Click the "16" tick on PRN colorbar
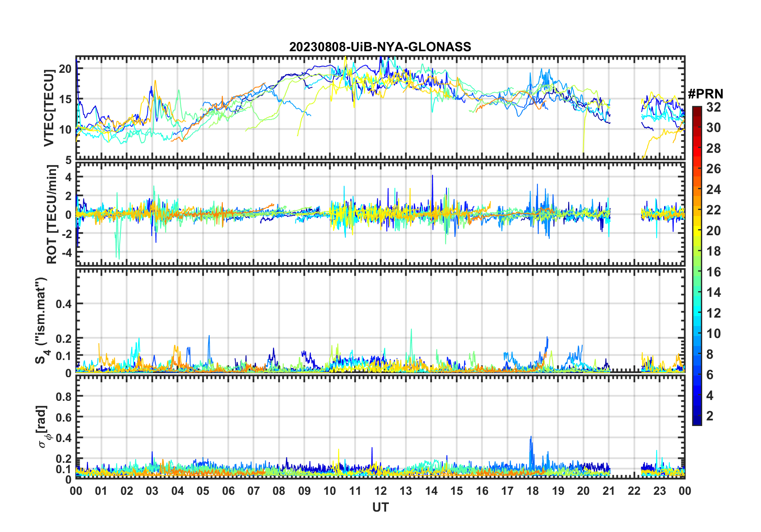 pos(713,272)
